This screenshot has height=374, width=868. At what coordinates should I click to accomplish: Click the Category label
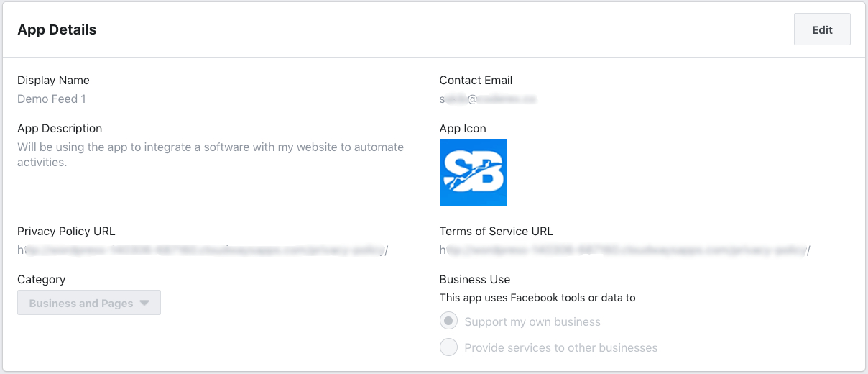(x=41, y=279)
